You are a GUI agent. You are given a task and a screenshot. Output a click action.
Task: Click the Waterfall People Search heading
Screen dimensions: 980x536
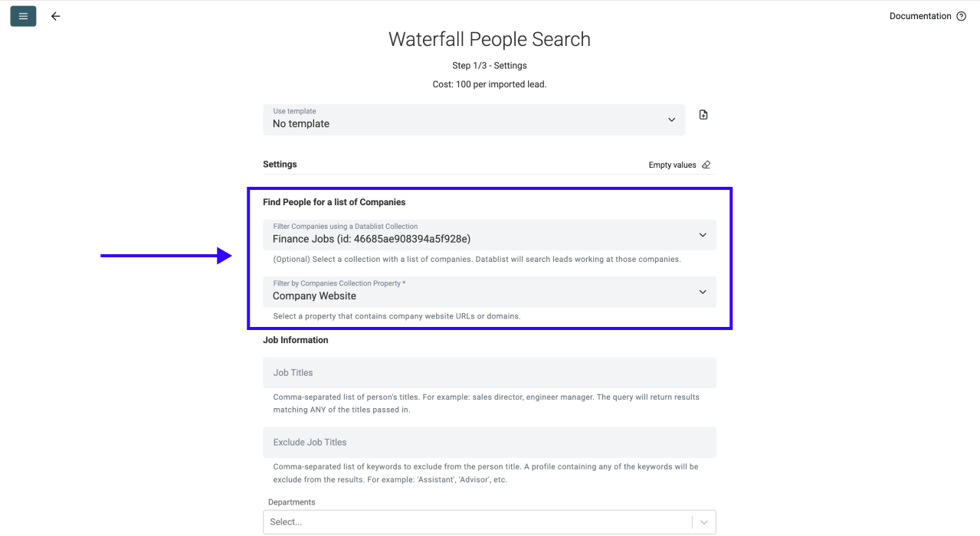pyautogui.click(x=490, y=40)
